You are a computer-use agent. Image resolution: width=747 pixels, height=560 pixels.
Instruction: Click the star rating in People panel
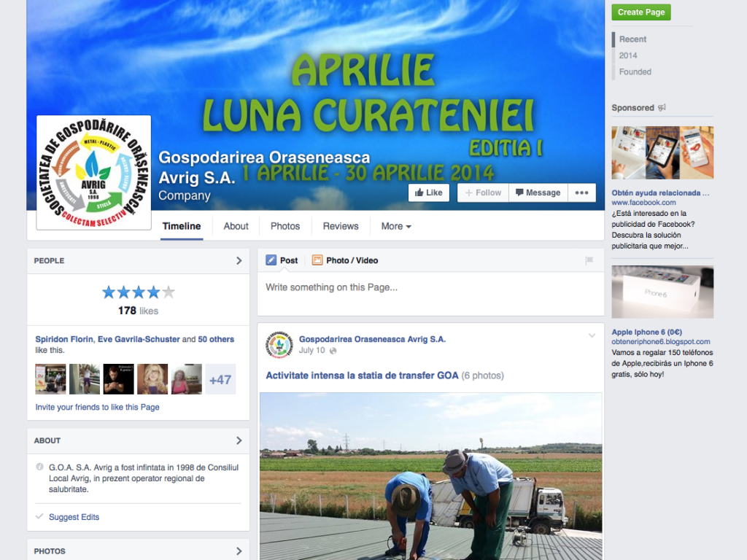point(138,292)
